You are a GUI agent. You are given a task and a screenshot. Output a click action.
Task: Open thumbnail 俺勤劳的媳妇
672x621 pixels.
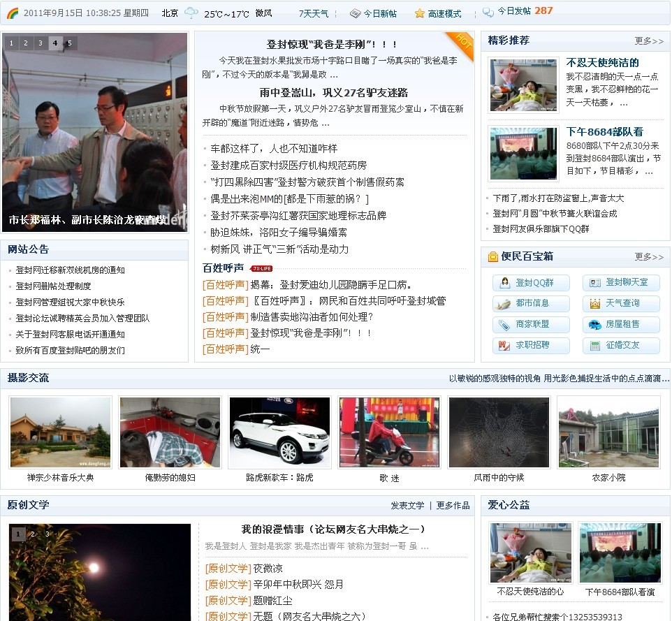tap(170, 432)
